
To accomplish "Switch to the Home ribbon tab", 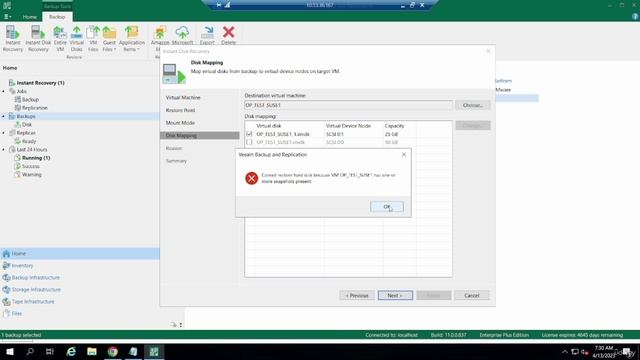I will pyautogui.click(x=29, y=17).
